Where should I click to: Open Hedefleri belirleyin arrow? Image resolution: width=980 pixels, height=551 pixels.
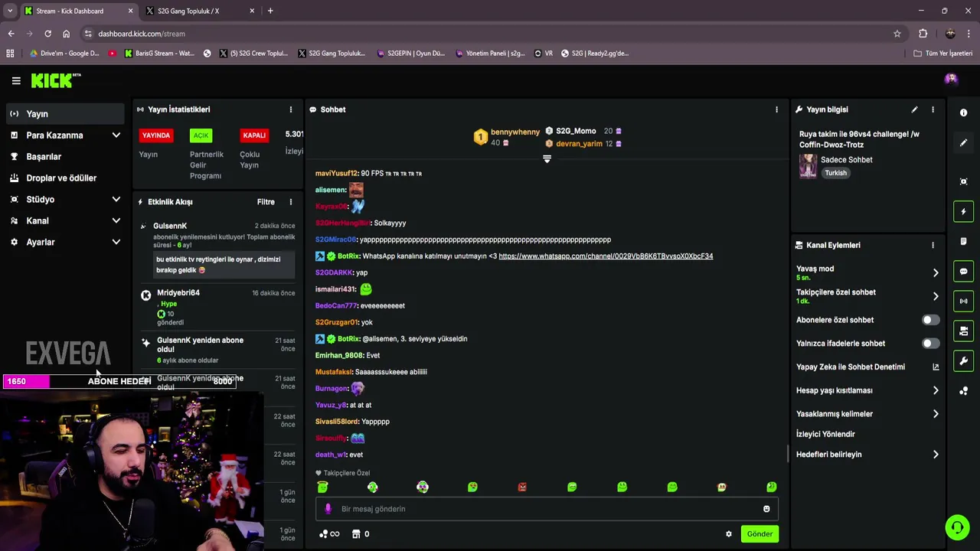click(x=936, y=455)
